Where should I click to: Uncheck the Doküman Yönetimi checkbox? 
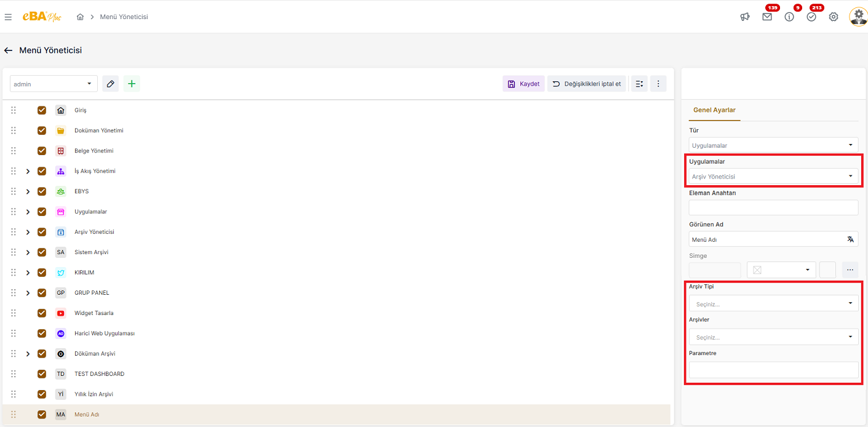(x=42, y=130)
